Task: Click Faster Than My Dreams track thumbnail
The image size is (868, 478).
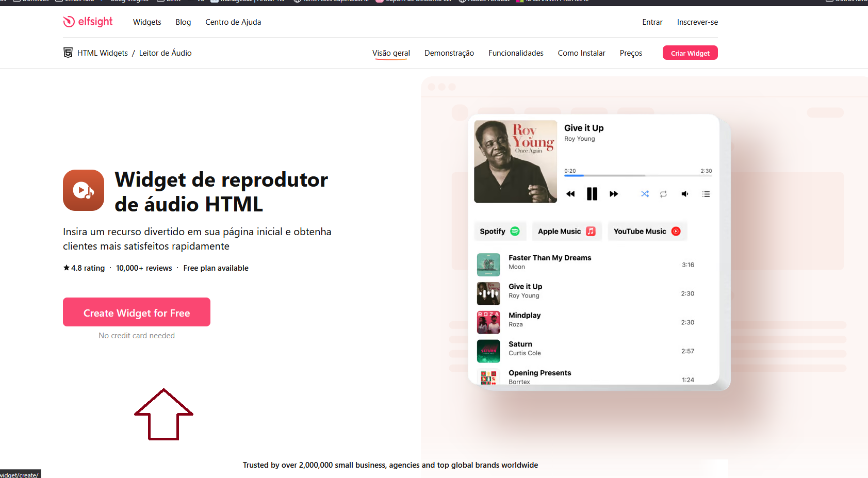Action: 488,265
